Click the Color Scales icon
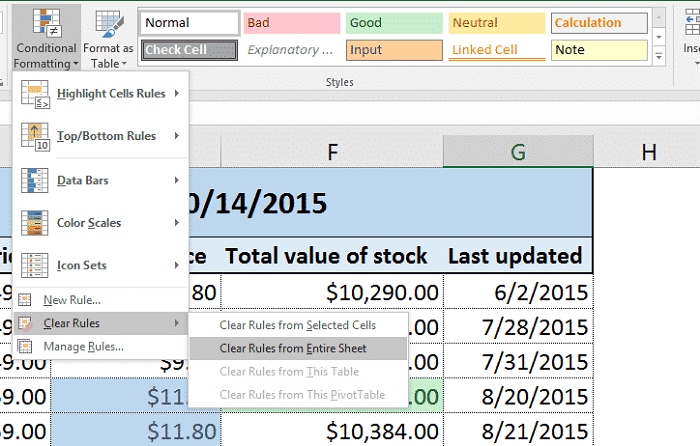 (36, 223)
